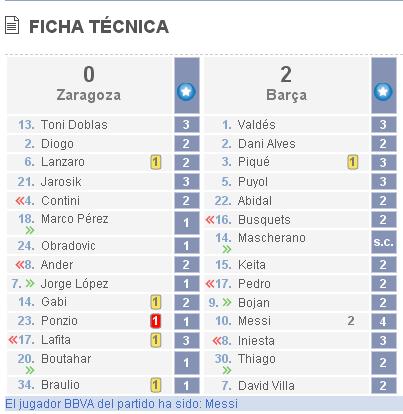This screenshot has height=414, width=403.
Task: Click Messi's rating box showing 4
Action: click(384, 321)
